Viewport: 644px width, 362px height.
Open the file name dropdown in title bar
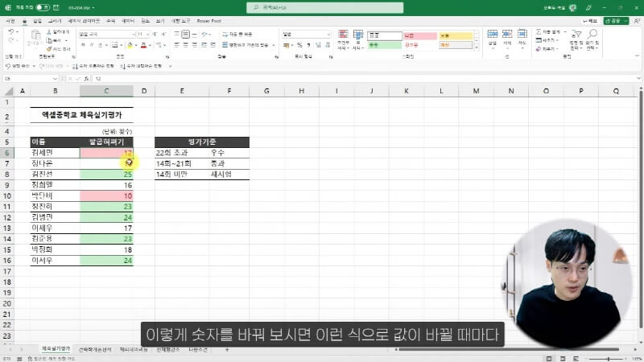point(93,8)
